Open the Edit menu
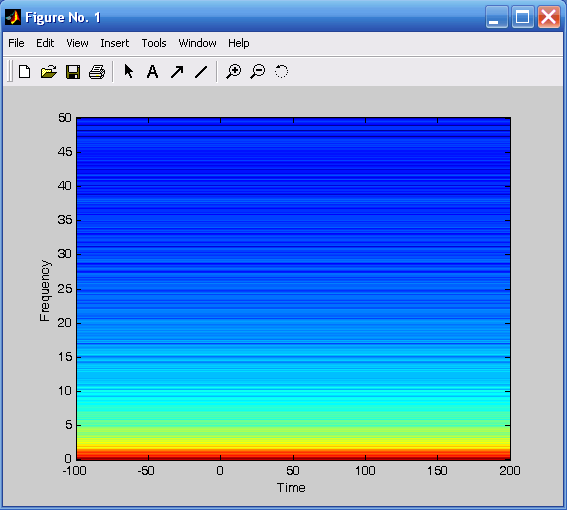This screenshot has width=567, height=510. [x=45, y=43]
